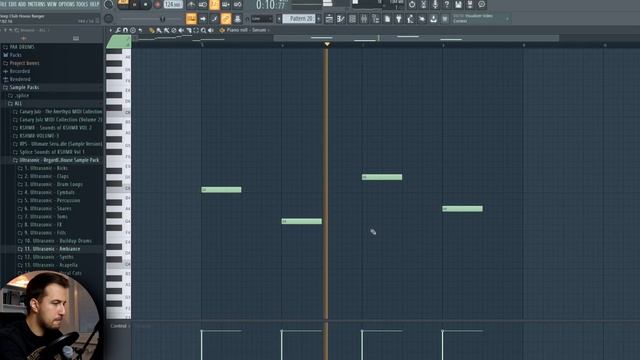Open new project file page icon

tap(387, 19)
